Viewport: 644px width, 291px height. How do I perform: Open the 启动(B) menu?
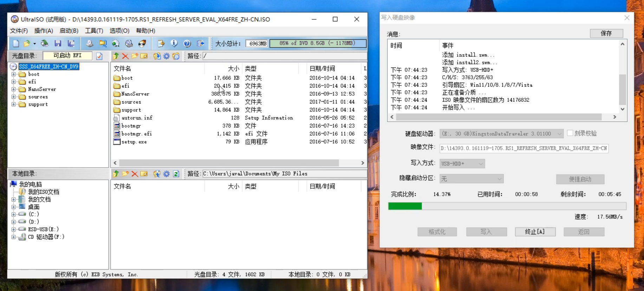(69, 31)
